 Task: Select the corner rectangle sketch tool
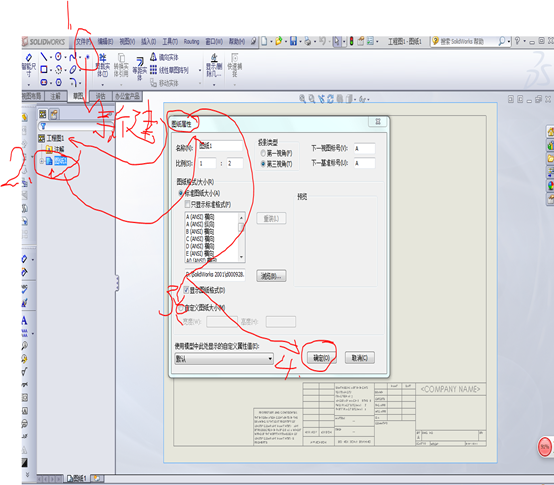pos(43,70)
